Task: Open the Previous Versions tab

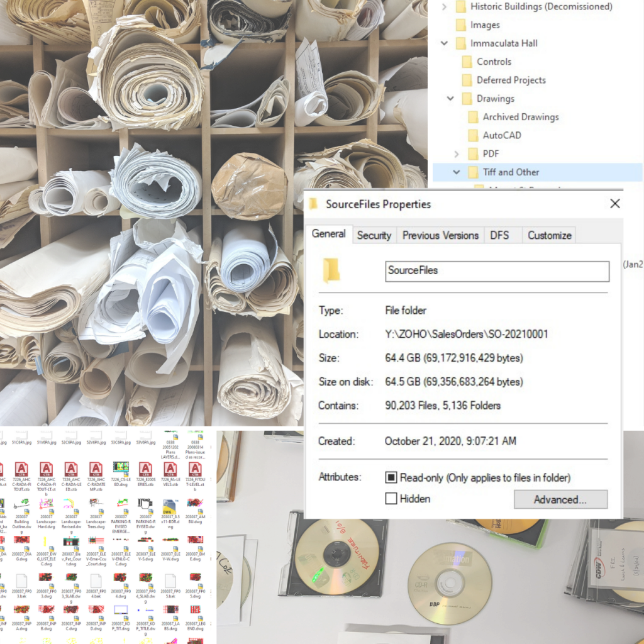Action: coord(440,235)
